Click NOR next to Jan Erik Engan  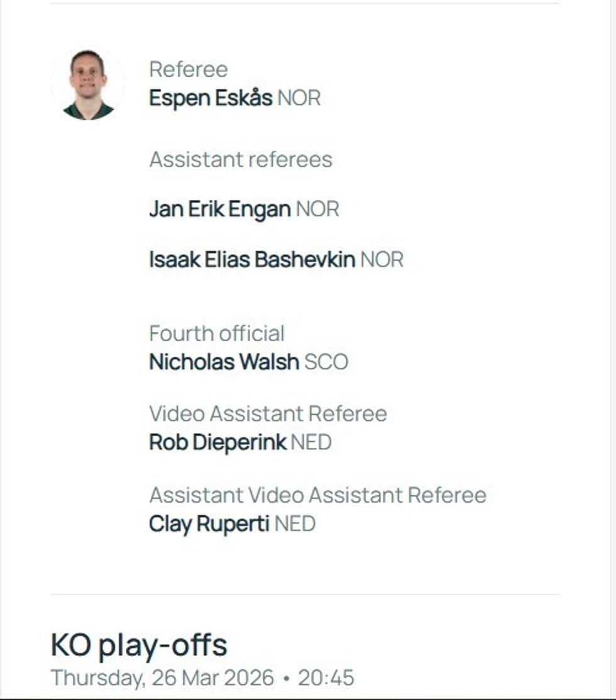317,209
